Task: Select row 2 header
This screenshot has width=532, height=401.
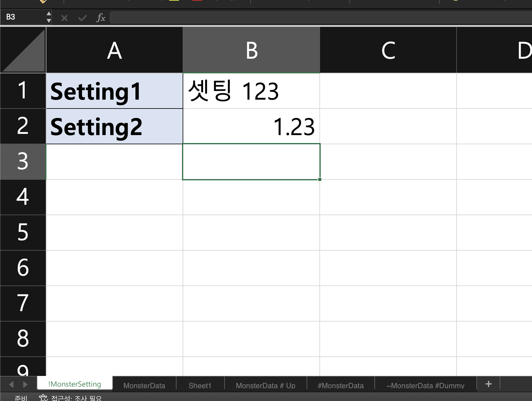Action: tap(23, 126)
